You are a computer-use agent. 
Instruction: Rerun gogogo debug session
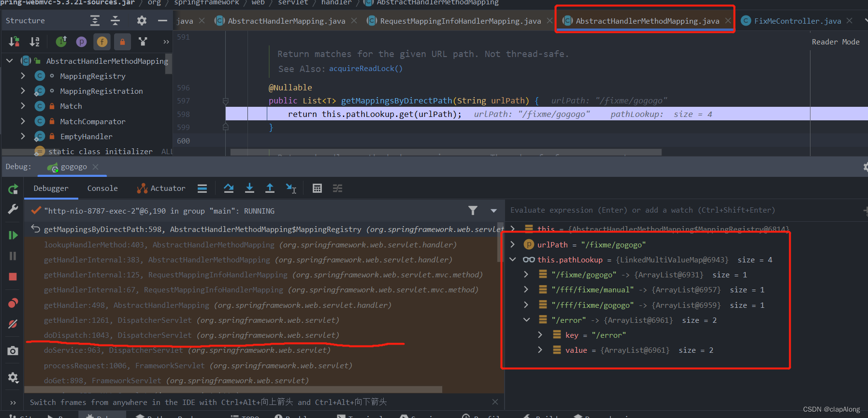pos(13,189)
